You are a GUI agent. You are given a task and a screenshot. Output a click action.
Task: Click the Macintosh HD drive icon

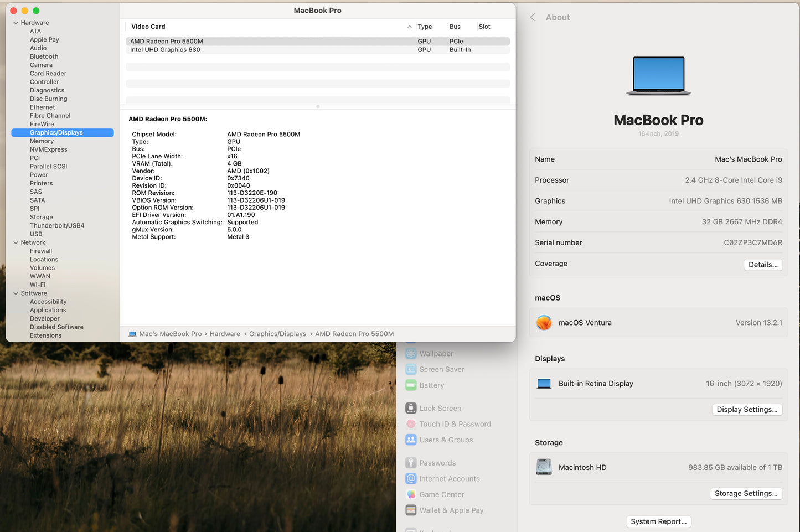click(x=544, y=467)
